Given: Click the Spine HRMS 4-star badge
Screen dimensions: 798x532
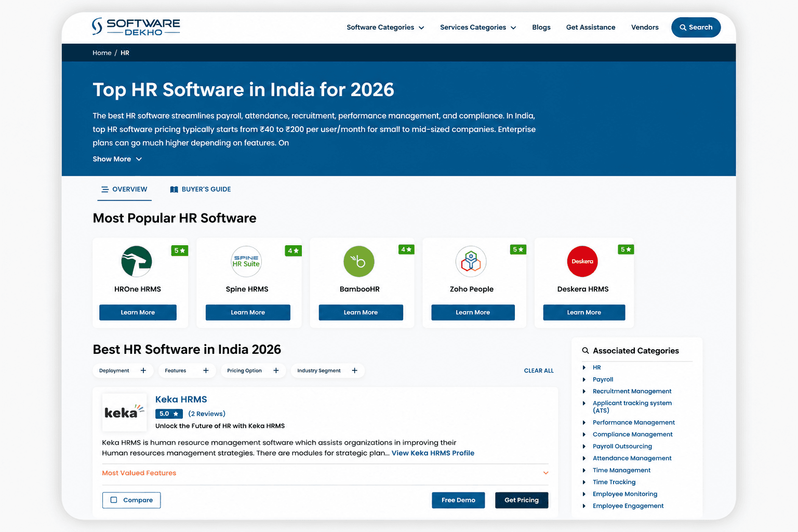Looking at the screenshot, I should tap(294, 250).
